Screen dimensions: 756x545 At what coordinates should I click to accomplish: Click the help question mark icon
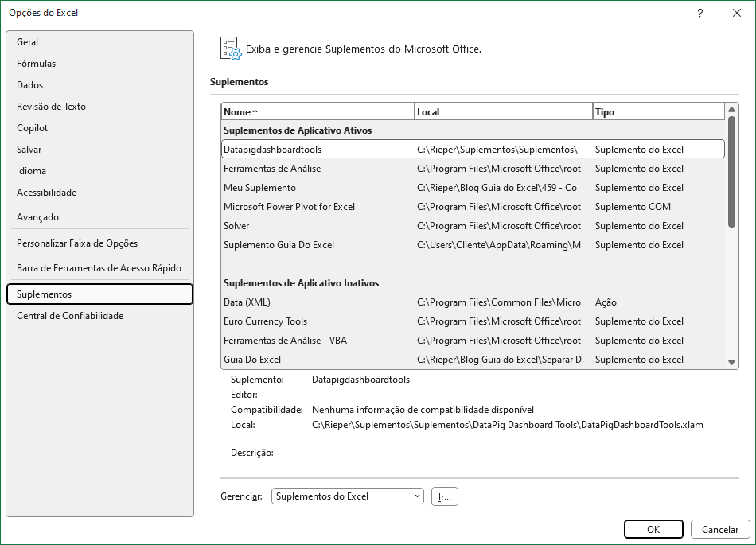click(699, 13)
